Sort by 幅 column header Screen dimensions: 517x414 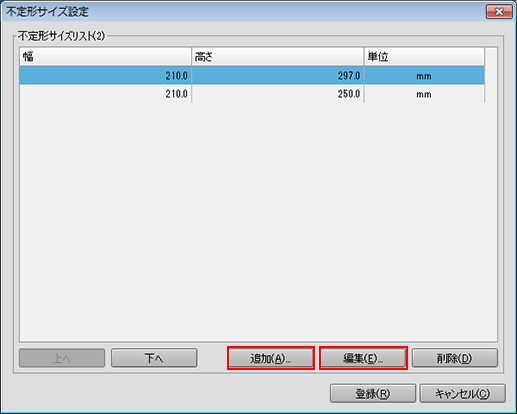coord(106,57)
